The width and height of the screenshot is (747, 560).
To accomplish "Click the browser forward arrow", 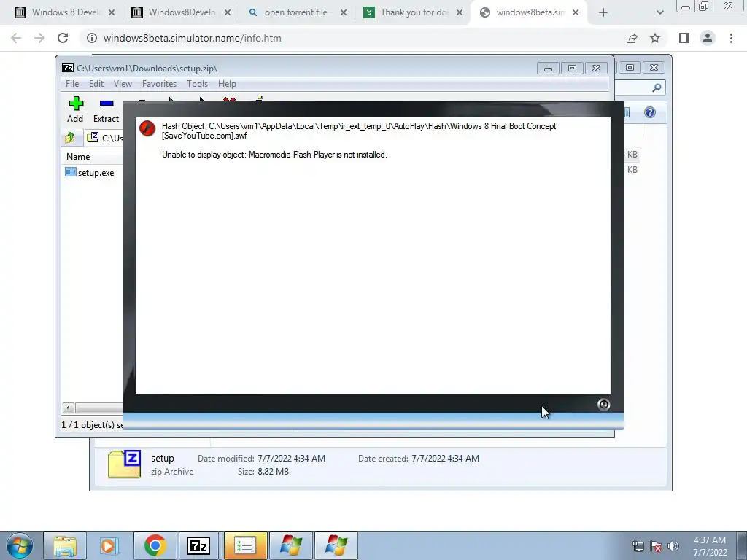I will pos(39,38).
